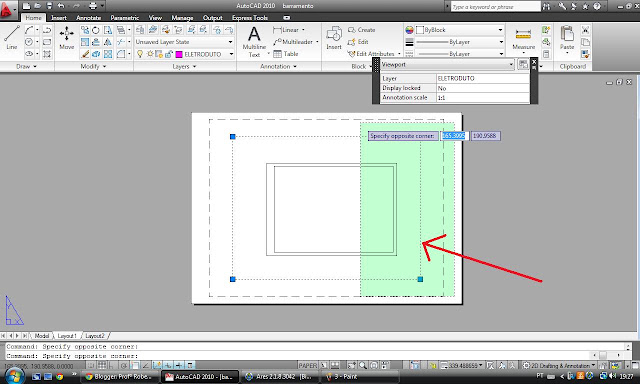The height and width of the screenshot is (384, 640).
Task: Click the binoculars search icon
Action: click(546, 6)
